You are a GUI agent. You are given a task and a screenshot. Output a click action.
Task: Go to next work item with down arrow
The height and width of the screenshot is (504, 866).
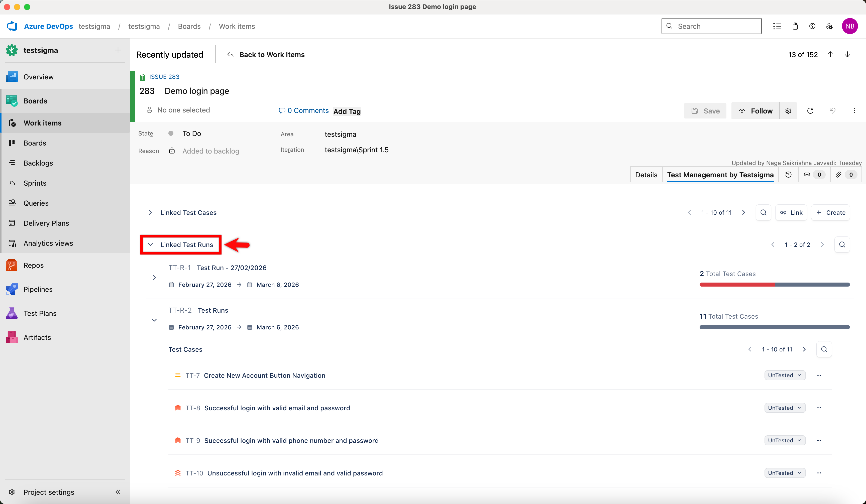coord(847,55)
